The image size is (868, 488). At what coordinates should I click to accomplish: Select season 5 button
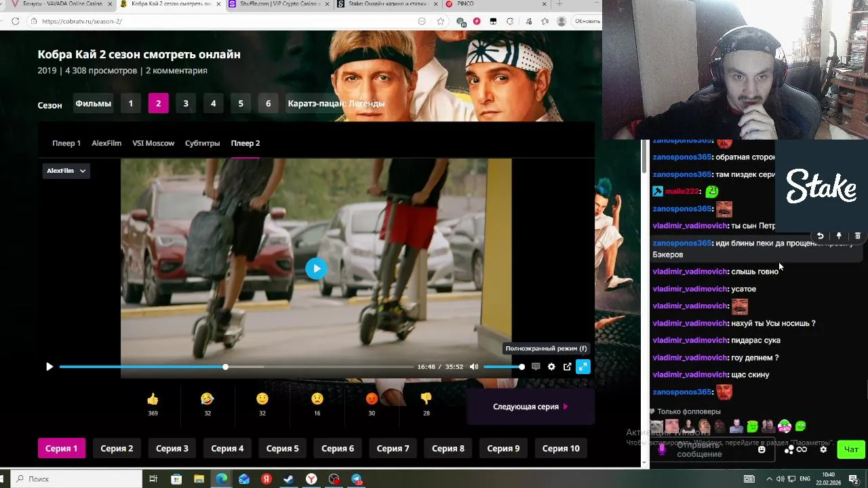pyautogui.click(x=241, y=104)
